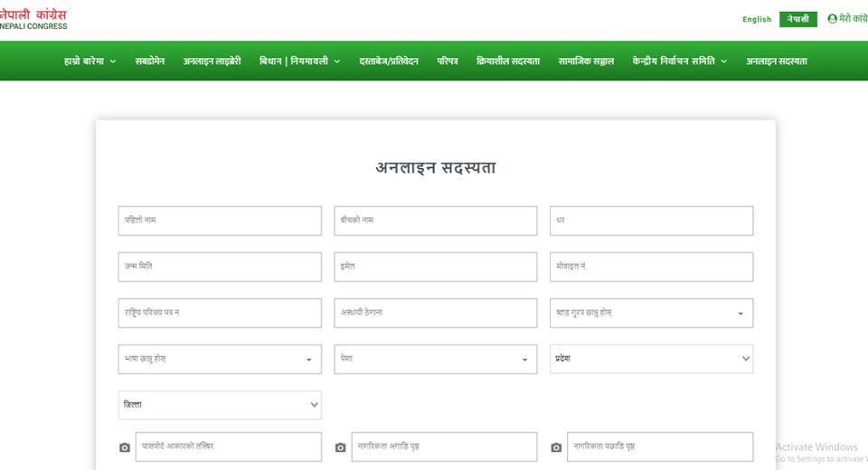
Task: Expand the प्रदेश province selector
Action: (651, 359)
